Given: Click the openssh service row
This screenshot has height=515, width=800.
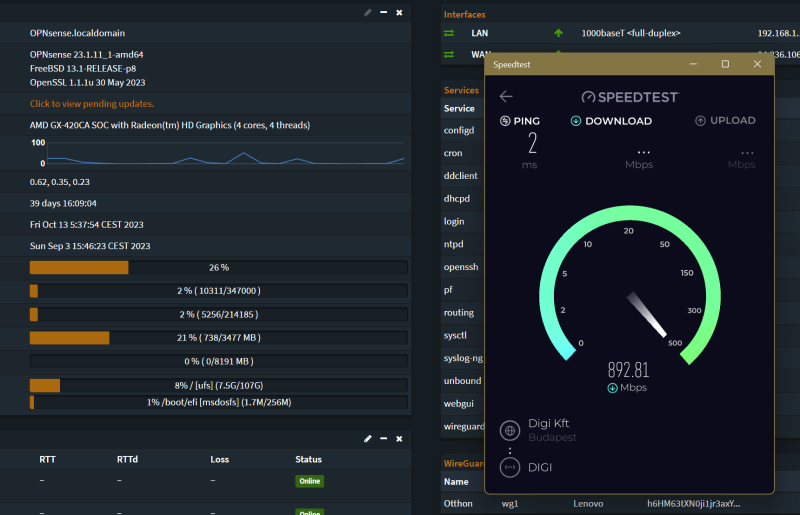Looking at the screenshot, I should 462,267.
